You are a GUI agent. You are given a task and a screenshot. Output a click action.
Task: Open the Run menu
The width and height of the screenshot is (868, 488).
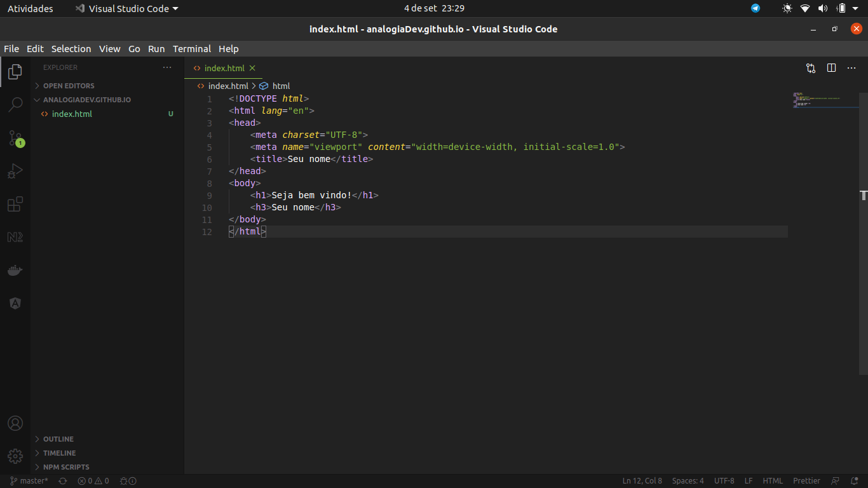pos(156,49)
